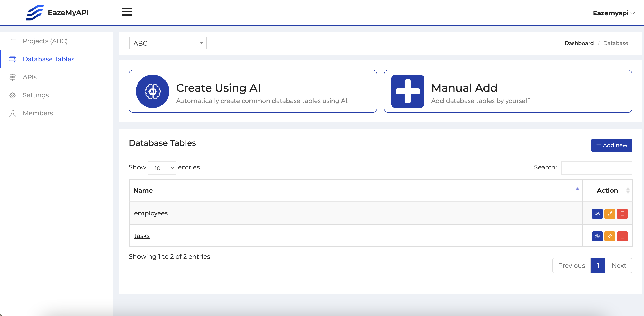View the tasks table with the eye icon
Screen dimensions: 644x316
(x=597, y=236)
